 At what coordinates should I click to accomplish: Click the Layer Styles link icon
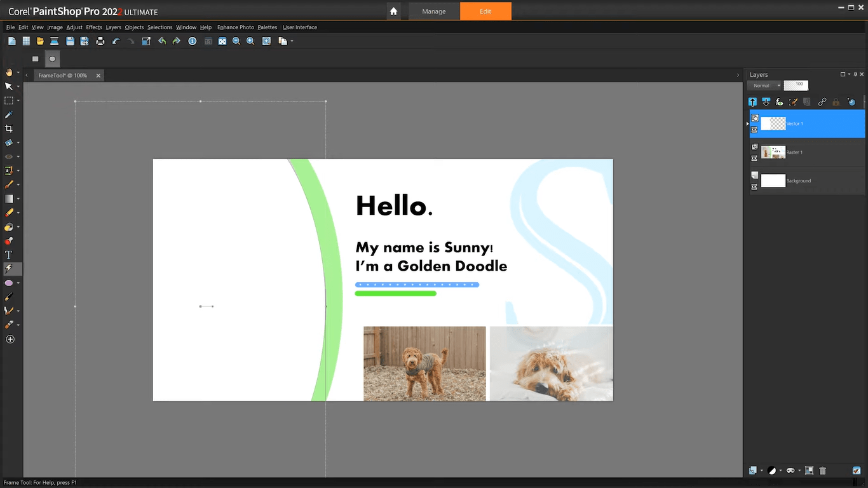pos(822,102)
